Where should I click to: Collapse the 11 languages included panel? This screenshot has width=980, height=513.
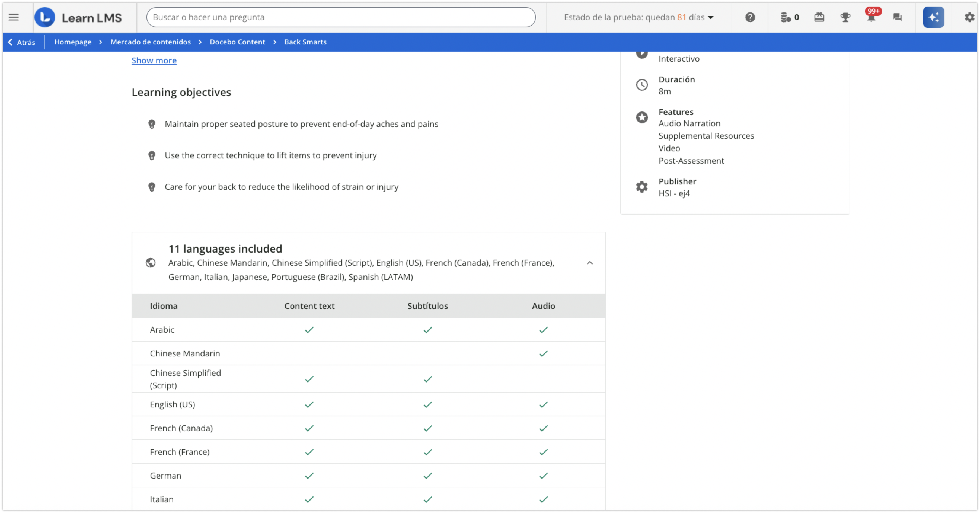590,263
